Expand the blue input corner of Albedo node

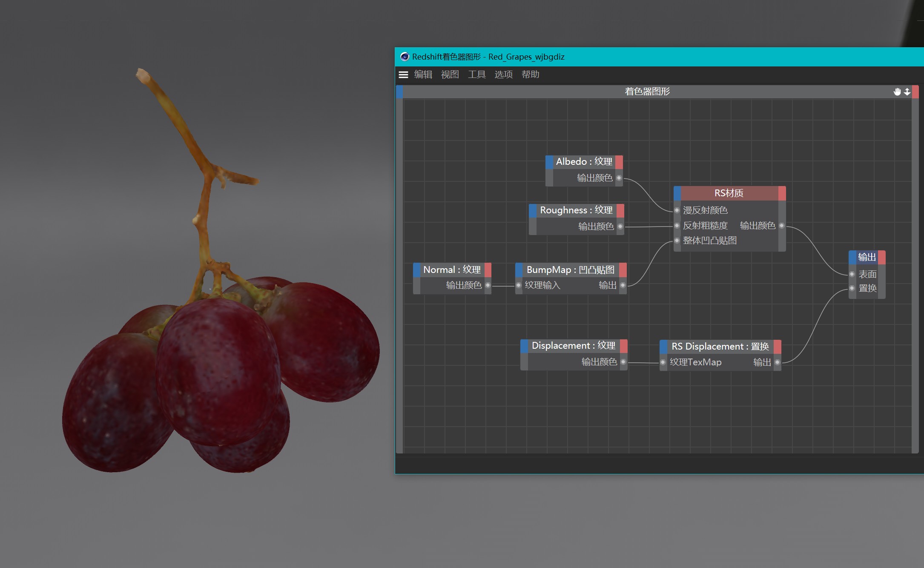(549, 162)
